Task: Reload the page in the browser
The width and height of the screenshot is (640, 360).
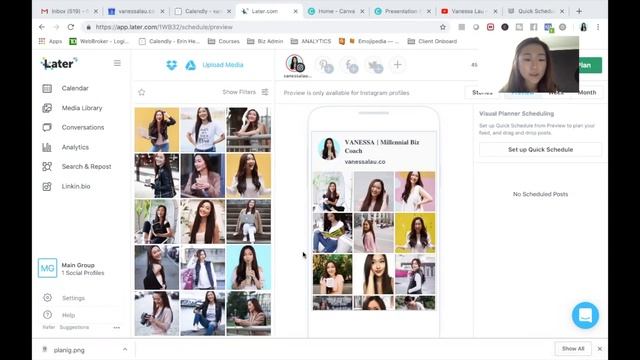Action: point(71,27)
